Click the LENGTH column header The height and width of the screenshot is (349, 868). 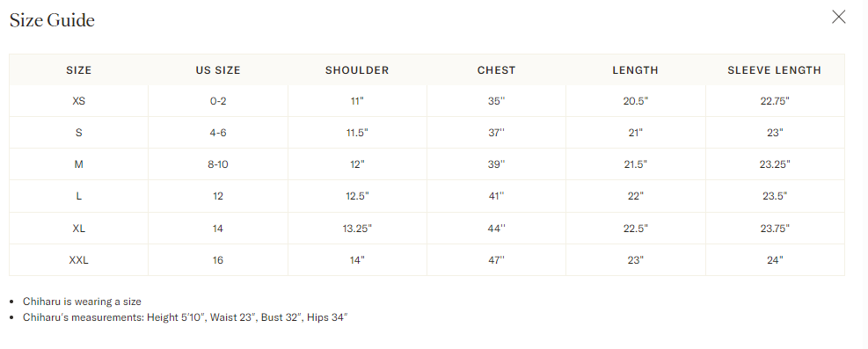636,70
